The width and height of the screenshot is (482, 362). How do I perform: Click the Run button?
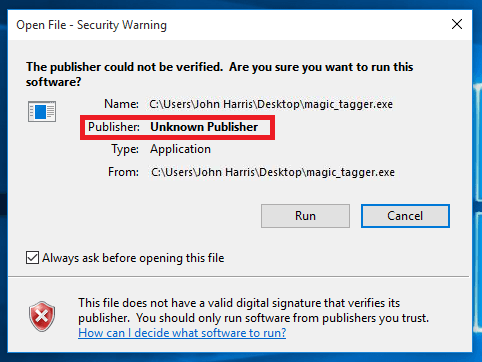click(x=305, y=216)
